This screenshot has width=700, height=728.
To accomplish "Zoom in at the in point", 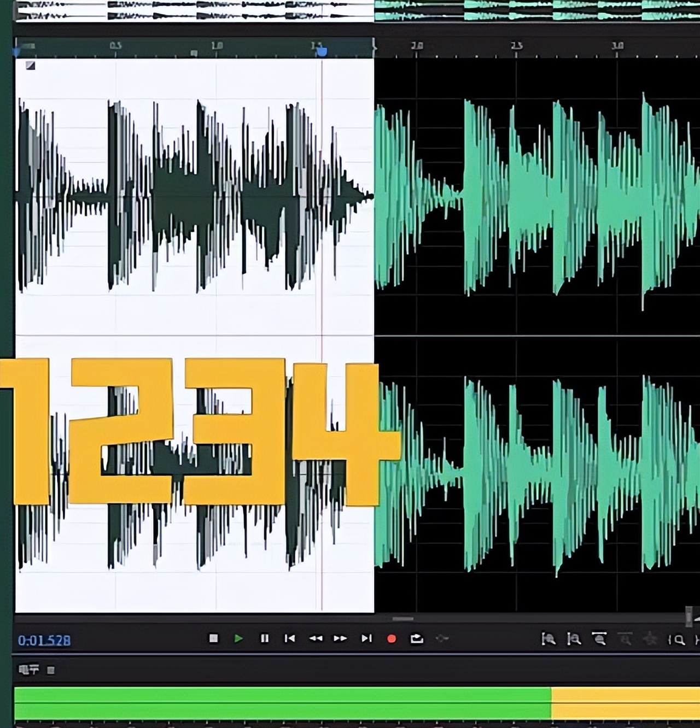I will (549, 639).
